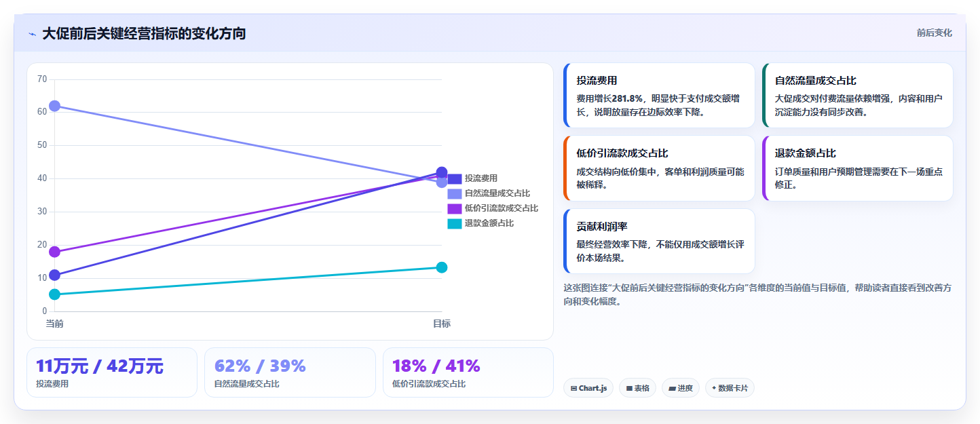Click the 进度 tag icon
Screen dimensions: 980x424
pos(672,389)
